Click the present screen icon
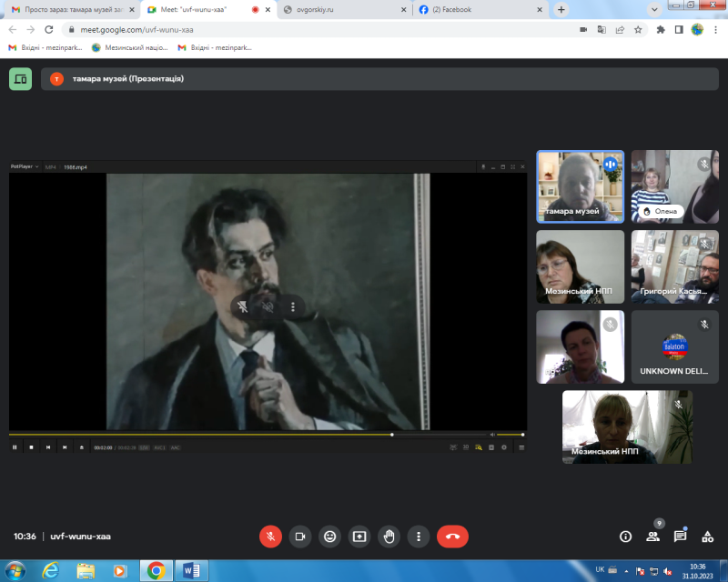 pos(359,537)
